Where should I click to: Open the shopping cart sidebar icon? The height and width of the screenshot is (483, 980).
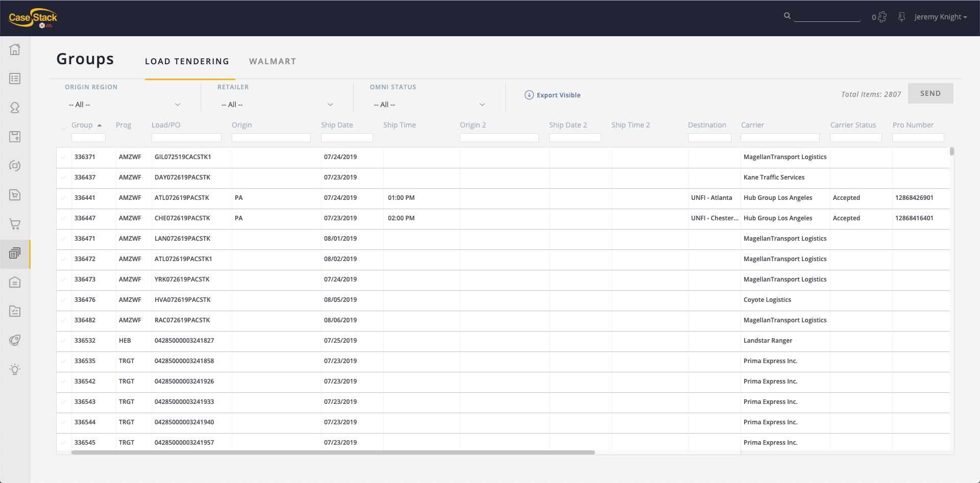15,224
